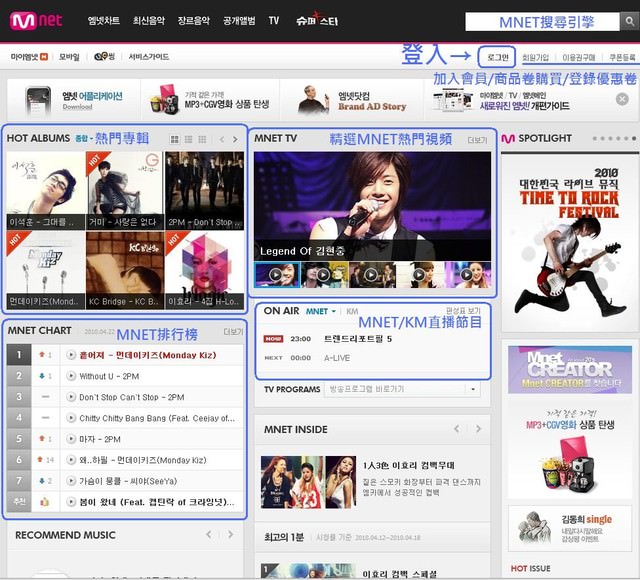Go to next MNET INSIDE item

pos(478,429)
